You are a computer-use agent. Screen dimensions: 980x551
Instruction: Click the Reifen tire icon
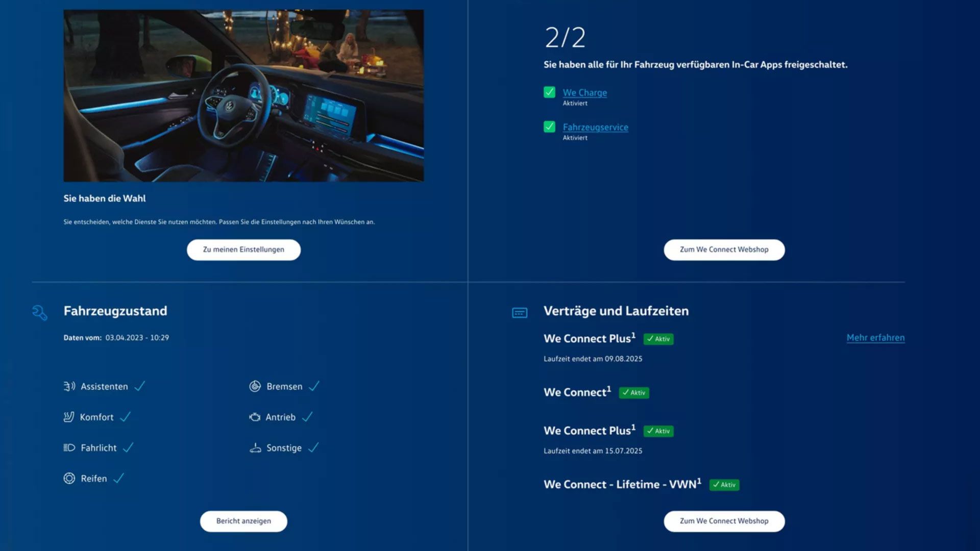[69, 478]
